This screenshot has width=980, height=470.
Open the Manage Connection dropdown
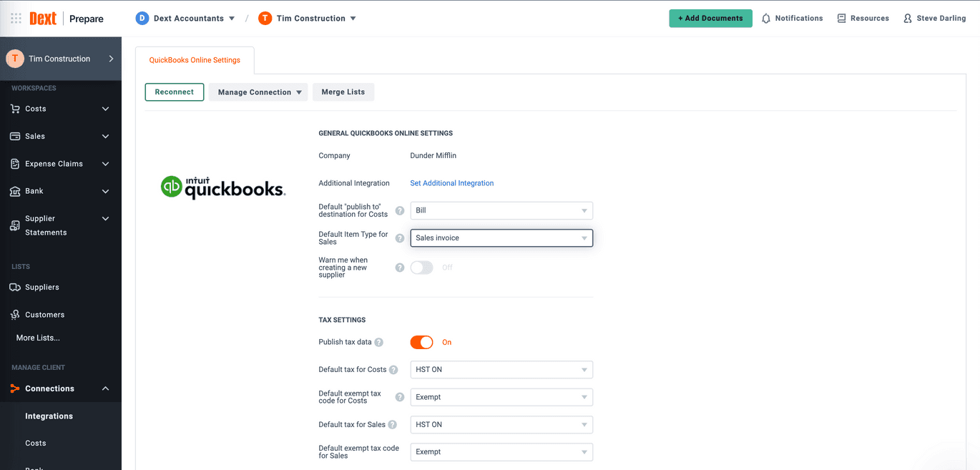[x=258, y=92]
